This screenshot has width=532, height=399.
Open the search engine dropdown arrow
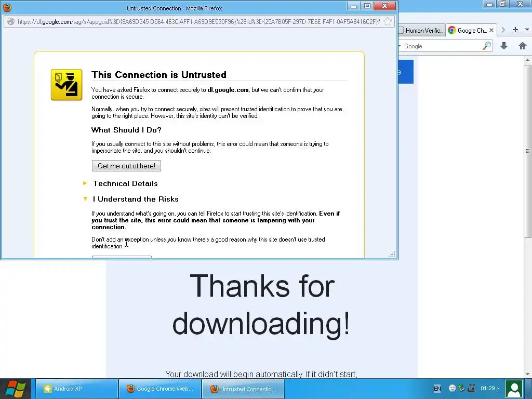click(x=400, y=46)
